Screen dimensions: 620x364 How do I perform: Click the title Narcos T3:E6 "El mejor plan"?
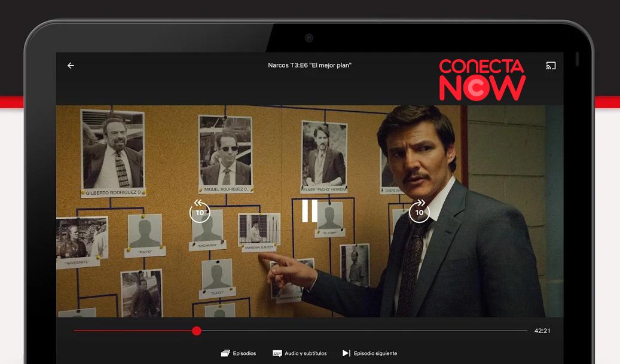pyautogui.click(x=310, y=65)
